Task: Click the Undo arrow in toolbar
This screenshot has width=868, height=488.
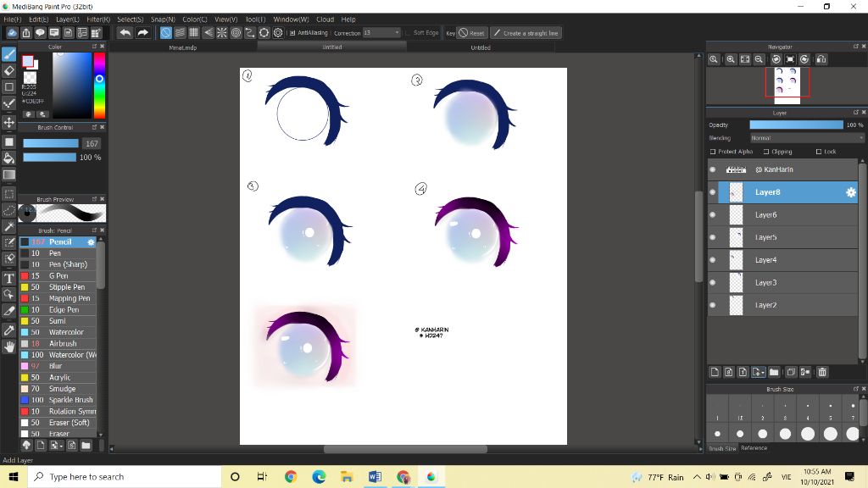Action: click(x=125, y=33)
